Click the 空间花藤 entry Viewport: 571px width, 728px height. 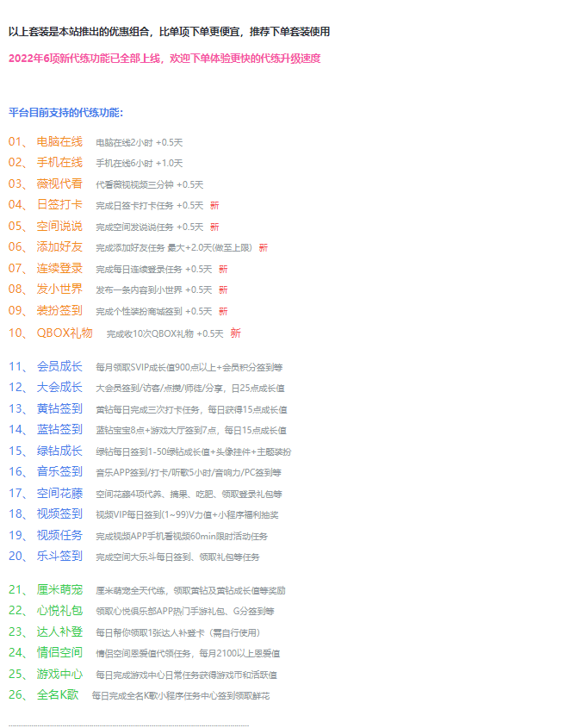[59, 493]
